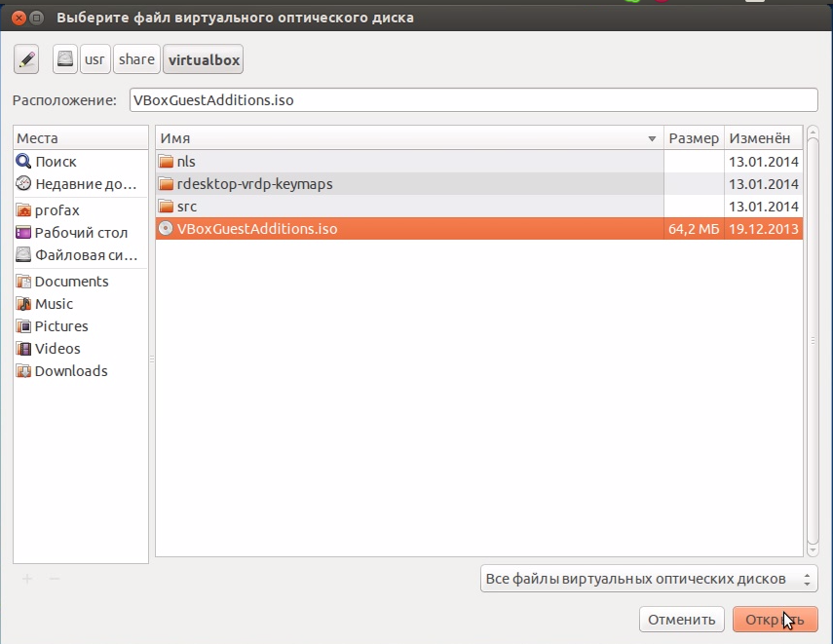Click the Documents folder icon

[23, 282]
